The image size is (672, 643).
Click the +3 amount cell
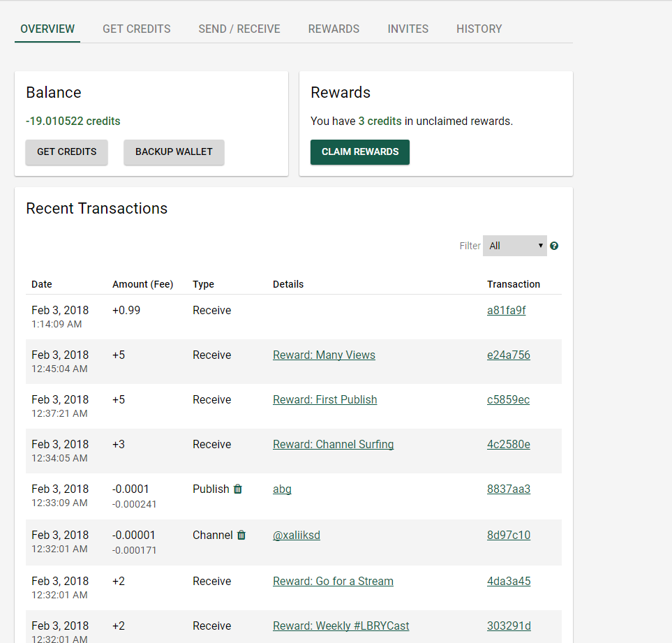119,444
